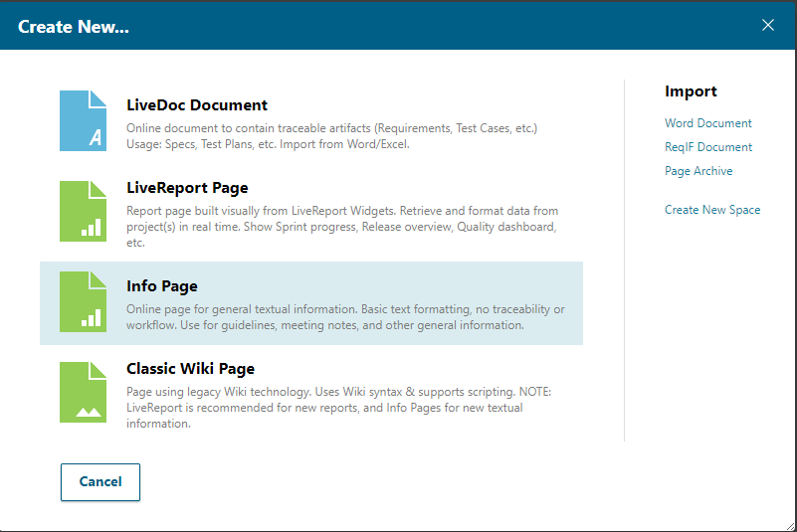Click the Info Page description about guidelines
Image resolution: width=797 pixels, height=532 pixels.
pyautogui.click(x=345, y=317)
